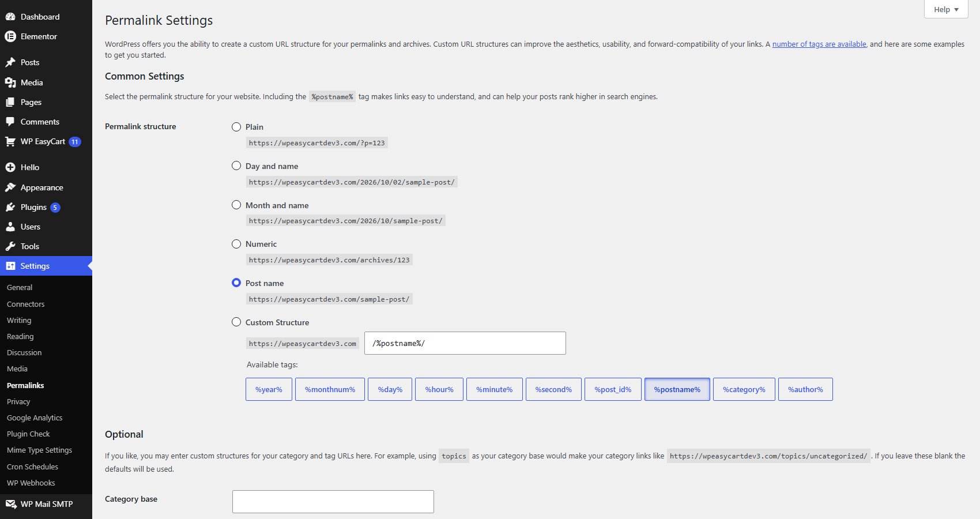This screenshot has width=980, height=519.
Task: Focus the custom structure /%postname%/ input field
Action: 465,343
